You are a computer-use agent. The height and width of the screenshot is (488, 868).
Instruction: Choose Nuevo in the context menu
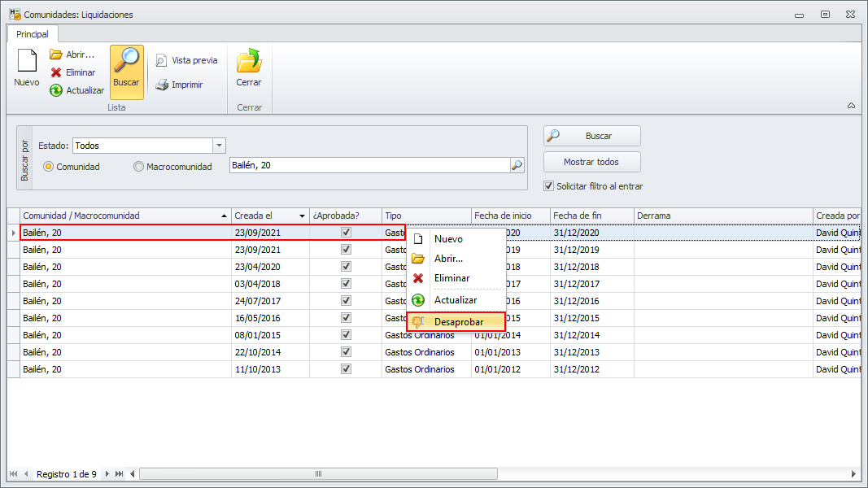(x=456, y=239)
